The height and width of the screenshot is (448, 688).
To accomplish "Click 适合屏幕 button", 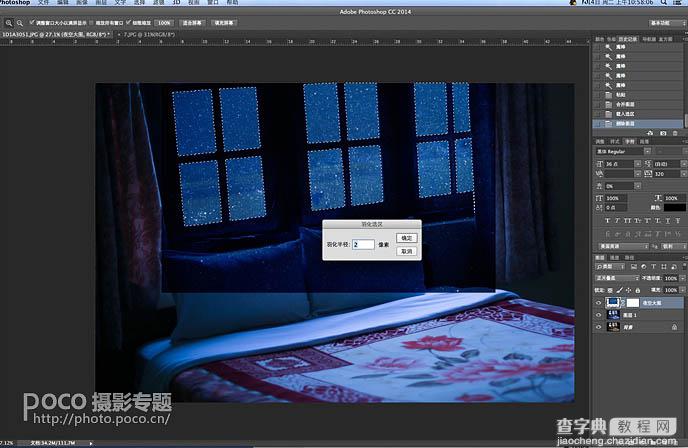I will click(x=192, y=23).
